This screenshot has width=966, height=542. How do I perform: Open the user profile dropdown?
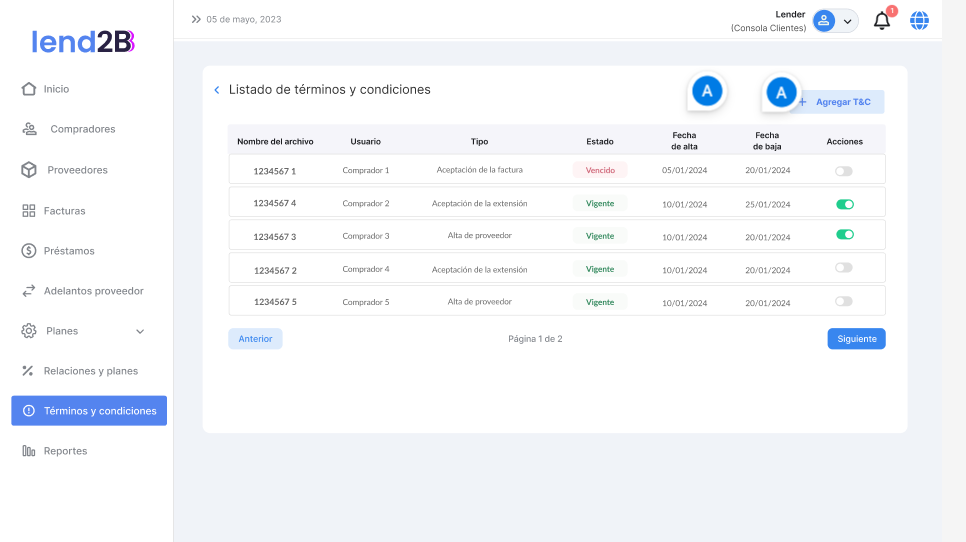(x=835, y=21)
